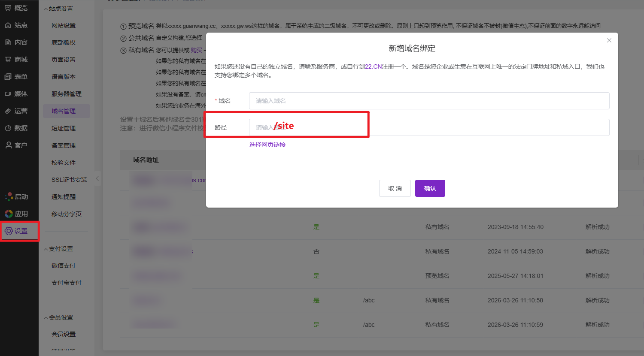Click the 设置 gear icon
Screen dimensions: 644x356
pyautogui.click(x=9, y=231)
